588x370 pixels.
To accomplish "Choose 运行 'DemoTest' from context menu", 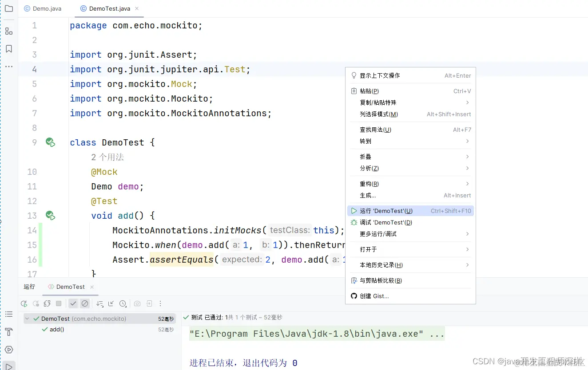I will click(x=410, y=211).
